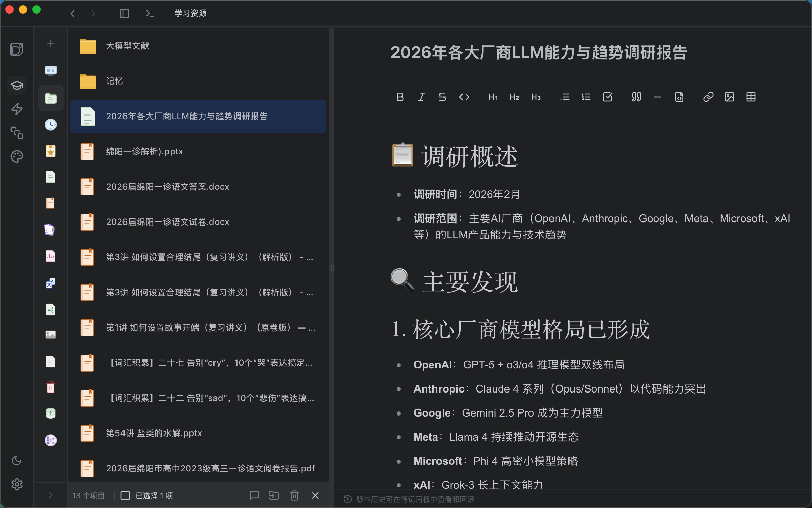
Task: Insert inline code with angle-bracket icon
Action: click(464, 97)
